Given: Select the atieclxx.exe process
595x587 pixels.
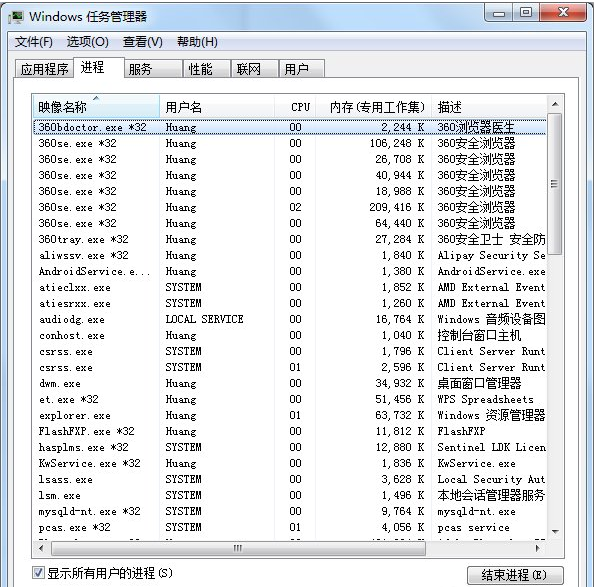Looking at the screenshot, I should 290,287.
